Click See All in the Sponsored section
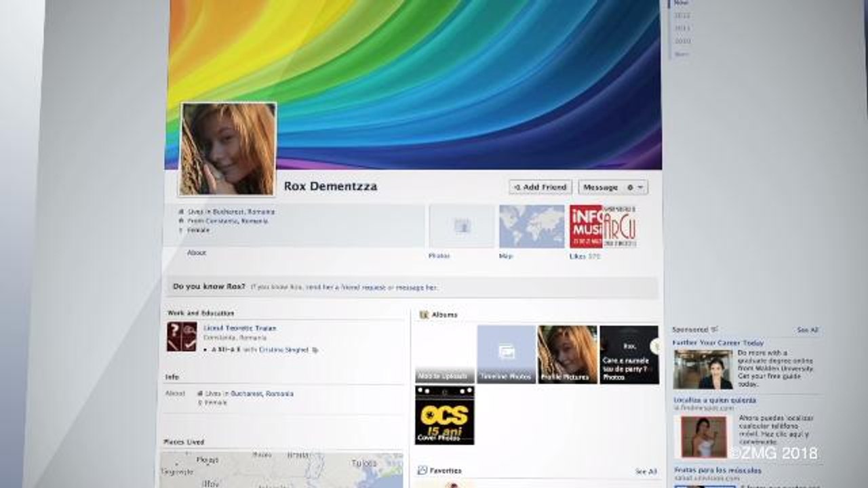Viewport: 868px width, 488px height. (807, 330)
